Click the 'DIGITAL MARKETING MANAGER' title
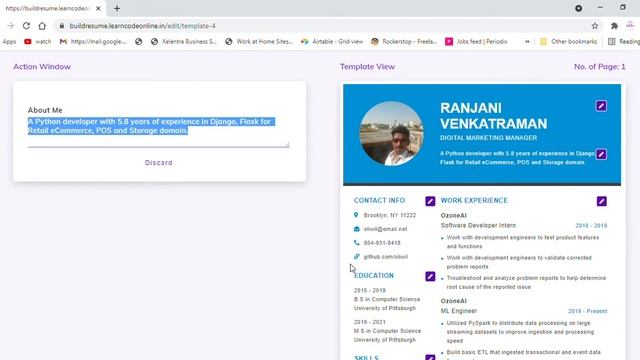Screen dimensions: 640x360 tap(489, 138)
